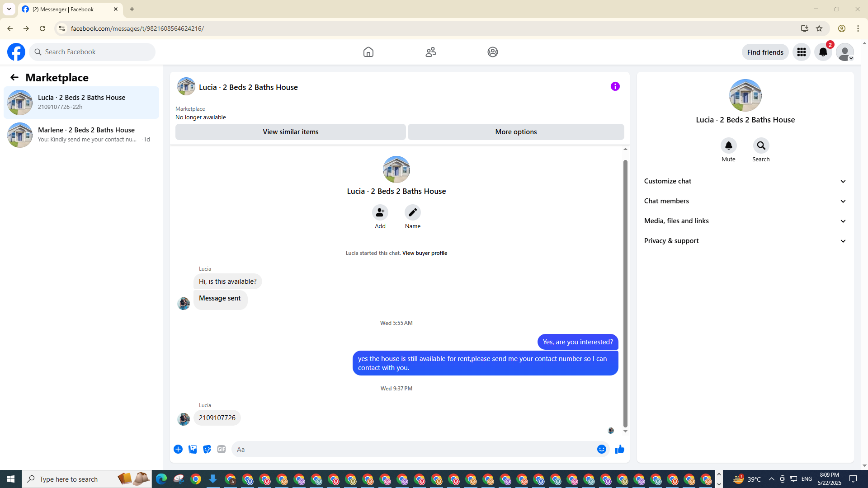Screen dimensions: 868x488
Task: Click the 2109107726 message bubble
Action: [217, 418]
